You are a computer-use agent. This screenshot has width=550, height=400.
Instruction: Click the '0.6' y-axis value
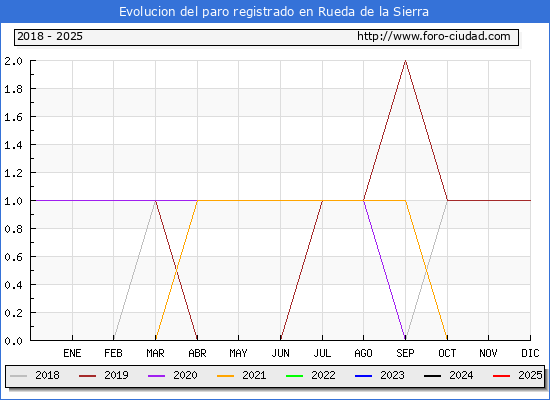point(13,257)
